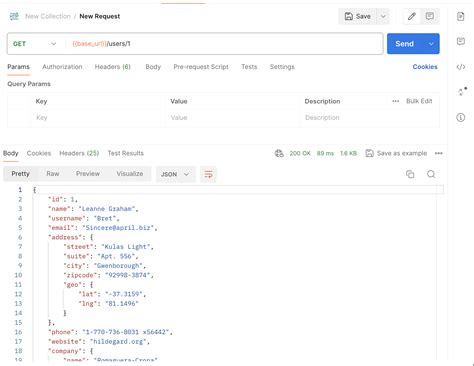Click the "92998-3874" zipcode value
474x366 pixels.
(128, 275)
